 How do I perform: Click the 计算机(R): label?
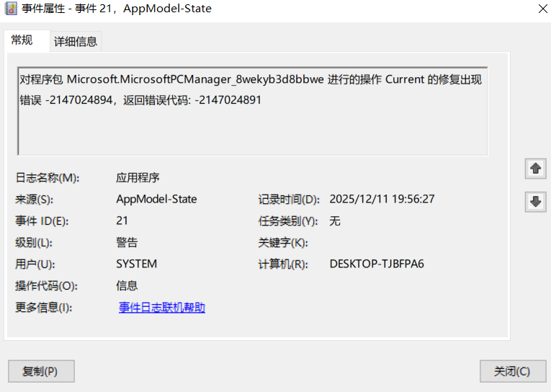(283, 264)
